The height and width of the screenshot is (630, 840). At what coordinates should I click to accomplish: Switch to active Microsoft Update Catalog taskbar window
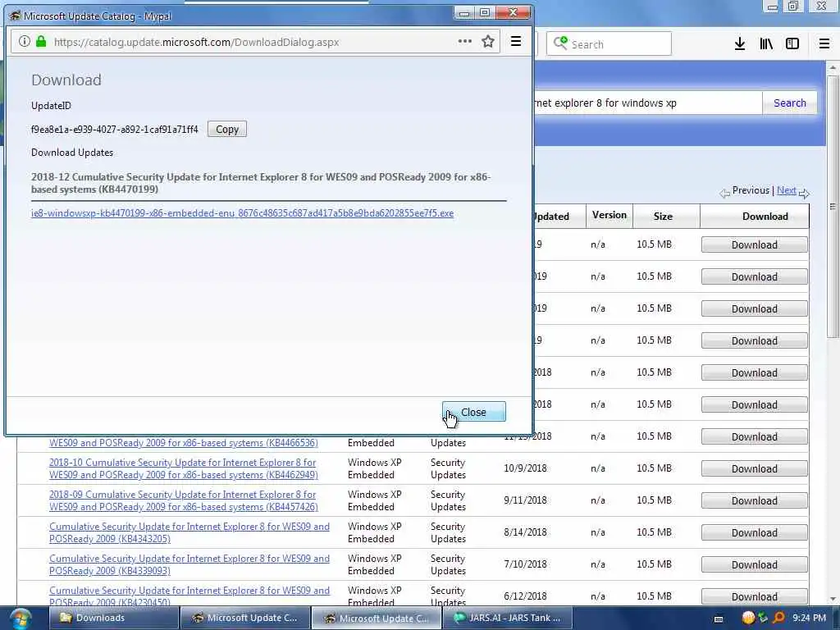point(377,619)
